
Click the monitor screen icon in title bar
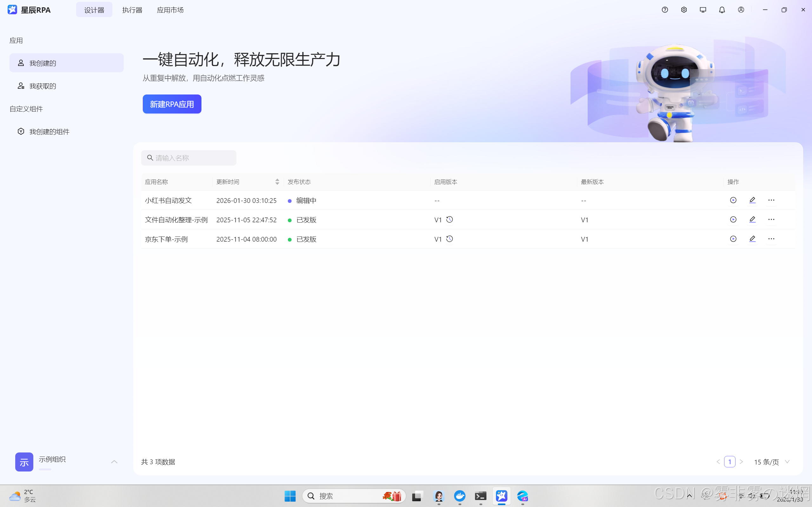click(x=703, y=10)
